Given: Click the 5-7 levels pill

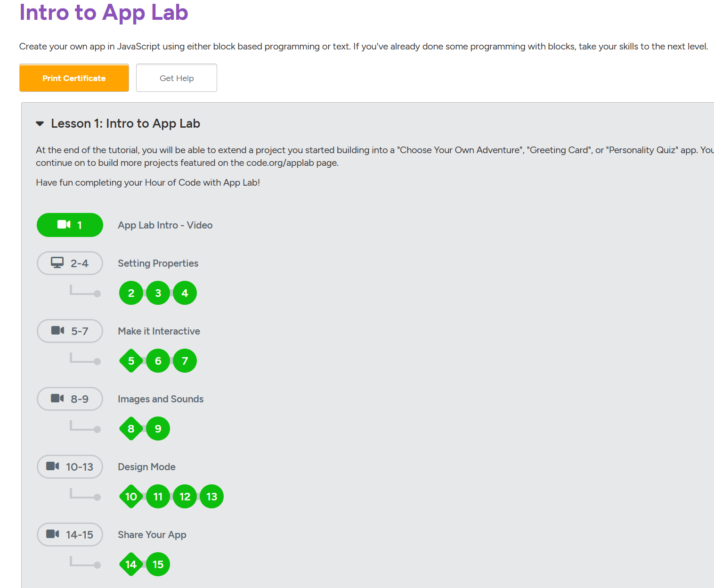Looking at the screenshot, I should 70,331.
